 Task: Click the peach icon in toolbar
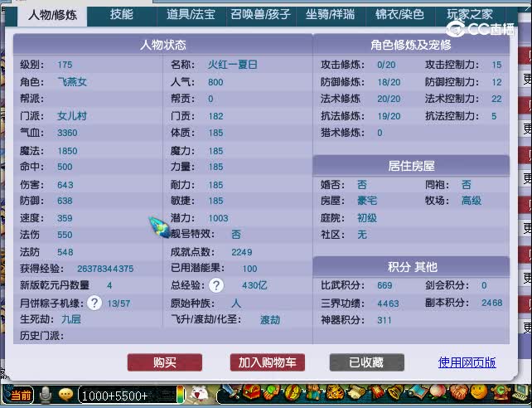[437, 393]
